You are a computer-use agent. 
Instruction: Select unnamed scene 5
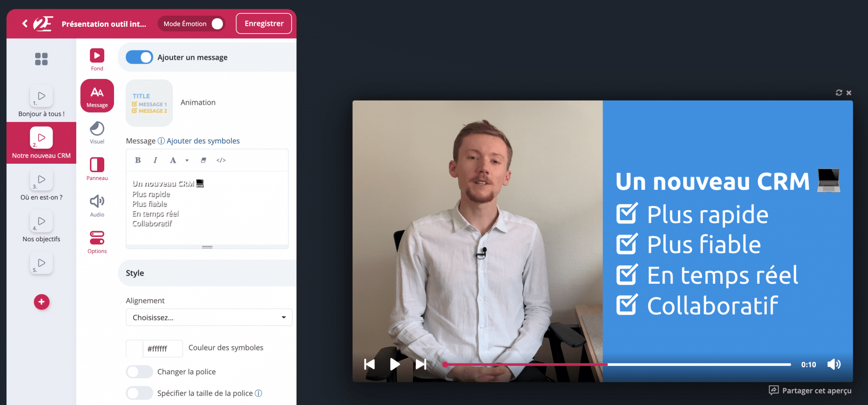(41, 263)
